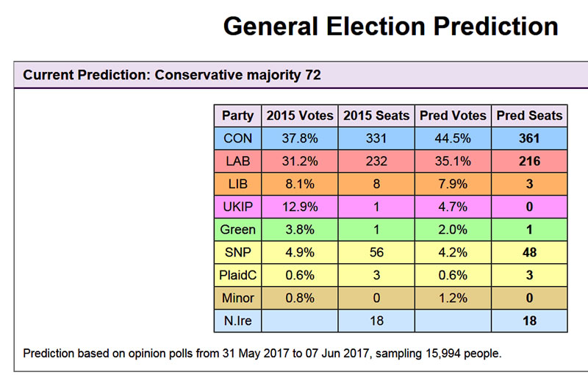This screenshot has height=375, width=588.
Task: Select the Pred Votes column header
Action: coord(453,115)
